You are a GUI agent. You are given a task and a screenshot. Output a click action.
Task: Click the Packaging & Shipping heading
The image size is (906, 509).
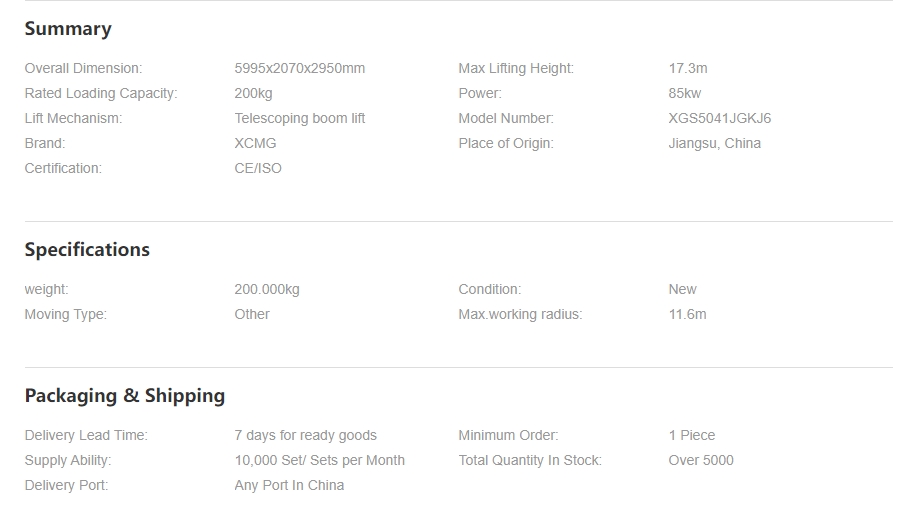click(x=125, y=396)
